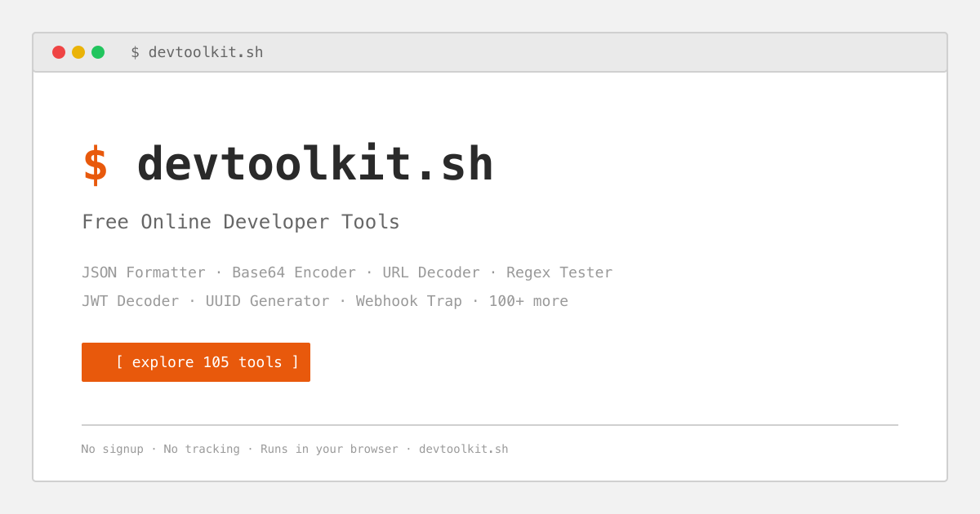Screen dimensions: 980x514
Task: Open the JWT Decoder tool
Action: pos(131,301)
